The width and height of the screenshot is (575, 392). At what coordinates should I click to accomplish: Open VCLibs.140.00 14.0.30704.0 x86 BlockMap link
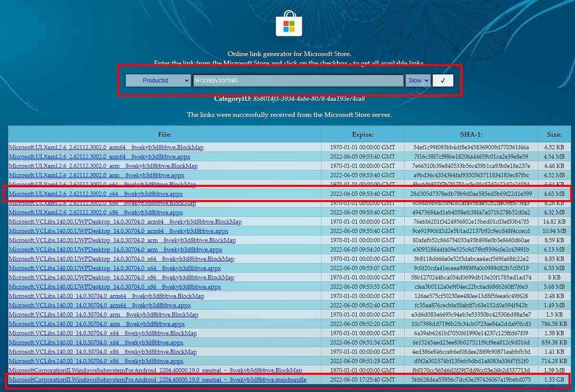click(103, 352)
